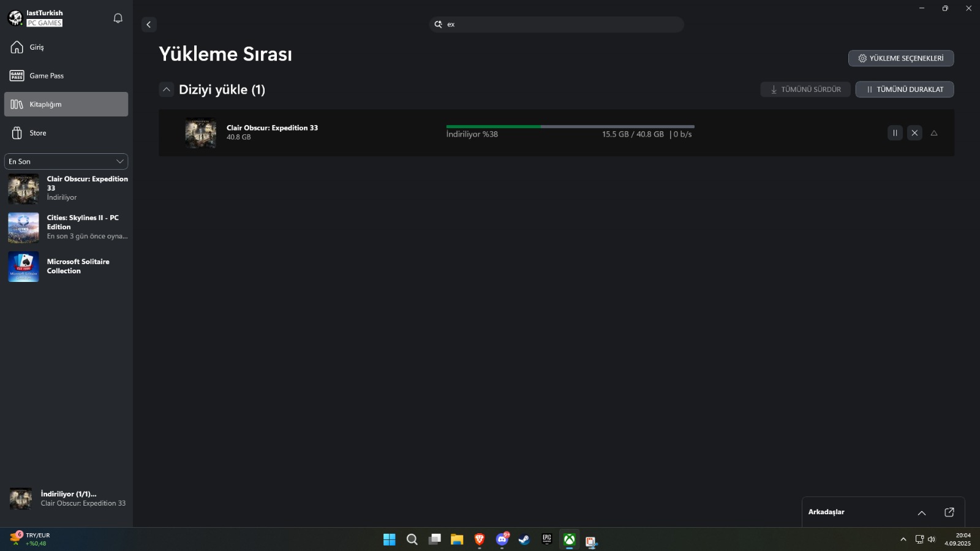Open the Store section
The image size is (980, 551).
(66, 133)
